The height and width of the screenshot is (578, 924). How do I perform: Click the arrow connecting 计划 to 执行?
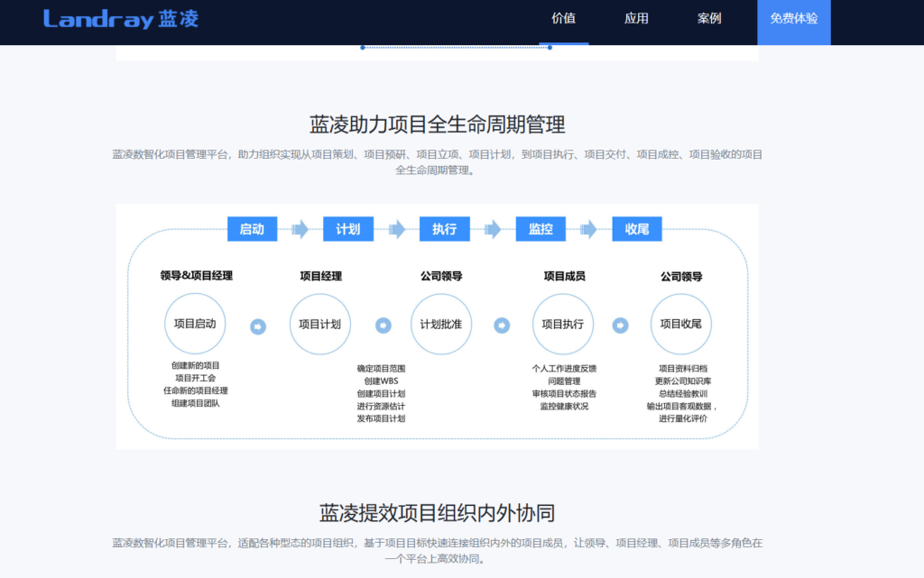396,229
